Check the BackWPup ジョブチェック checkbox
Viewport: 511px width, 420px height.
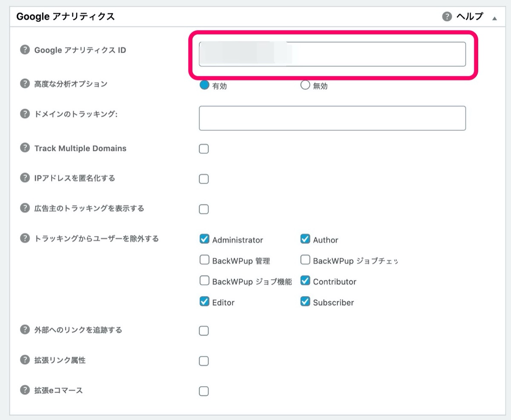pos(305,260)
